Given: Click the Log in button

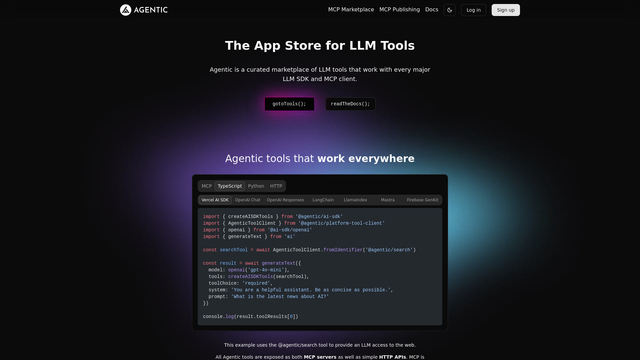Looking at the screenshot, I should [x=473, y=10].
